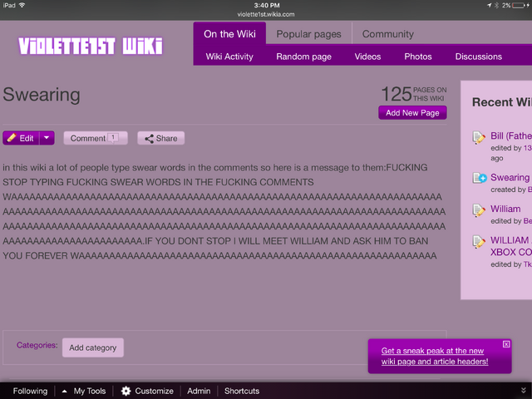532x399 pixels.
Task: Open the Edit dropdown arrow
Action: [x=47, y=138]
